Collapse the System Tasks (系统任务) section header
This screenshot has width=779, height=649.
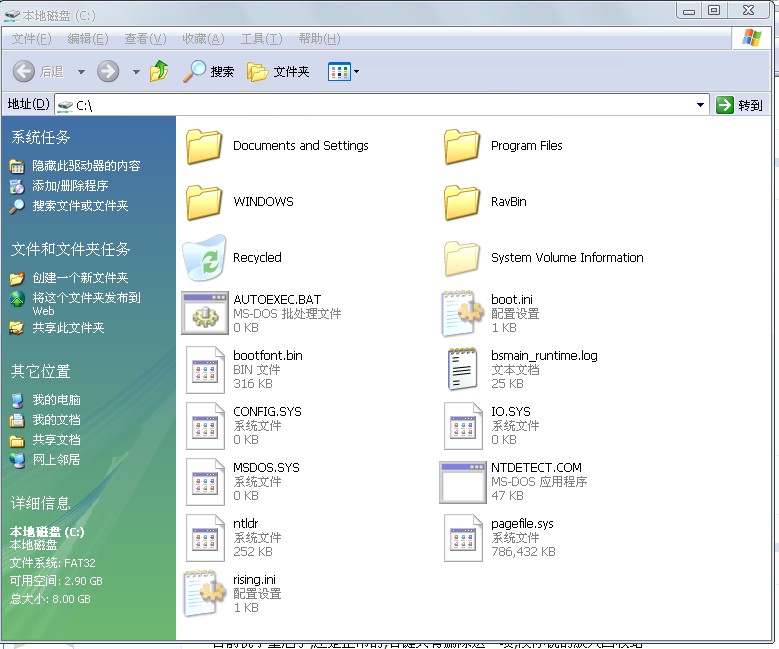(40, 137)
